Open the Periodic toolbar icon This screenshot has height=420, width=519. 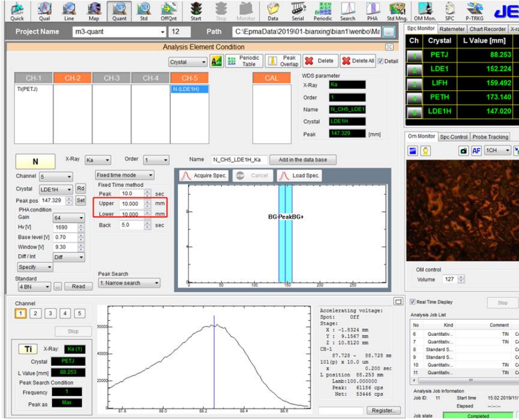point(323,11)
